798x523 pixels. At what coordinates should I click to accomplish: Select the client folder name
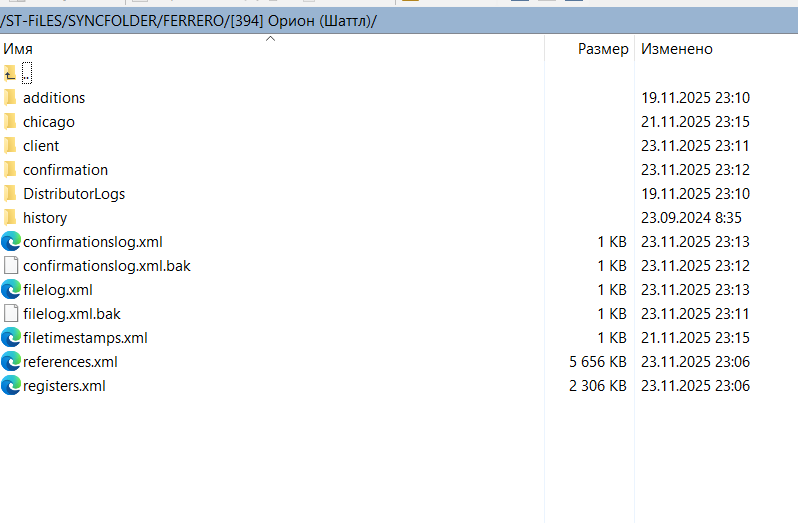pyautogui.click(x=41, y=146)
